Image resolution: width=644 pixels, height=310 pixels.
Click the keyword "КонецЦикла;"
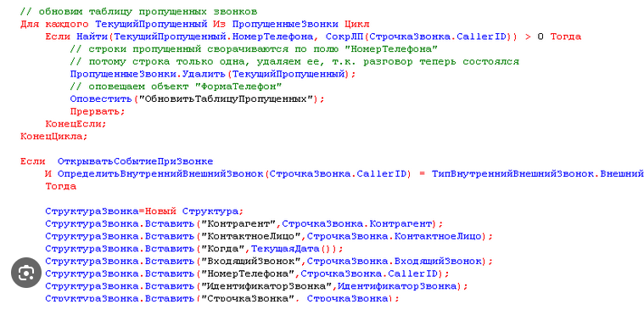click(53, 137)
